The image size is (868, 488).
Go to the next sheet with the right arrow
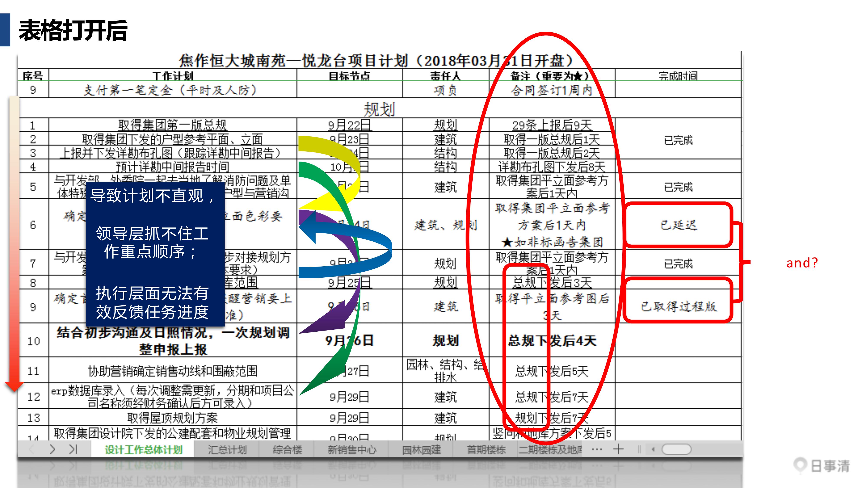point(52,449)
